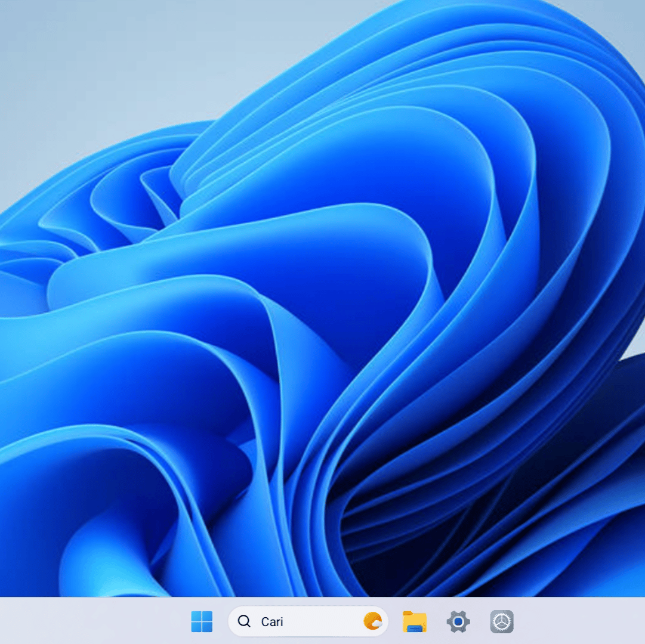
Task: Click the sun and cloud search highlight
Action: (373, 621)
